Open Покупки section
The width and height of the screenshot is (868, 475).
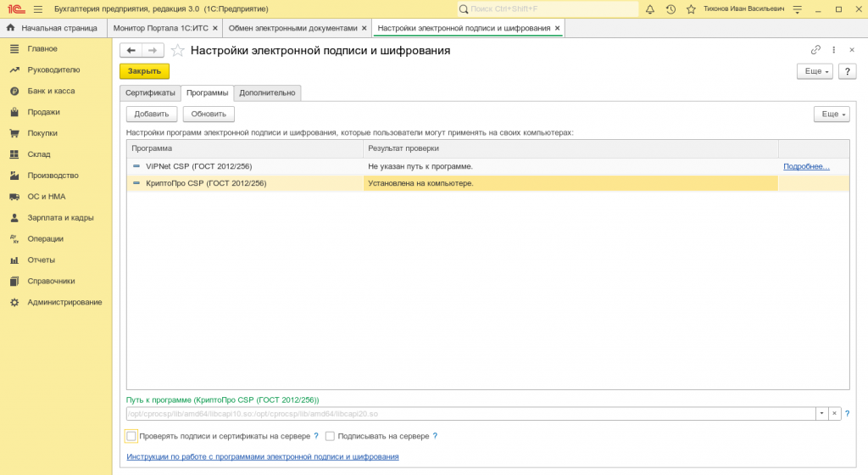(x=42, y=133)
